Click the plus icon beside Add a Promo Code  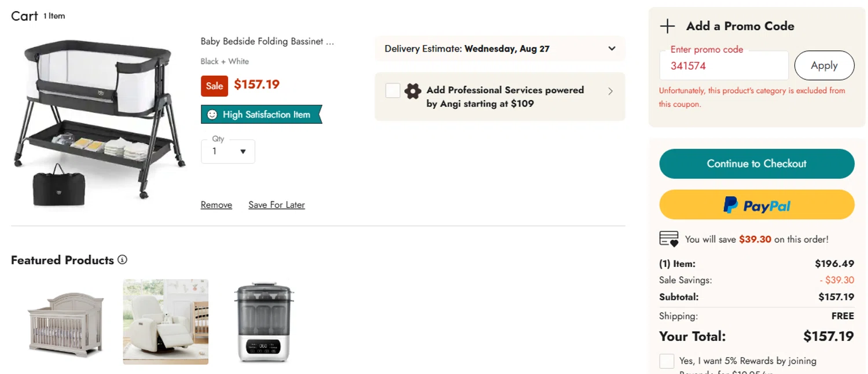coord(667,26)
